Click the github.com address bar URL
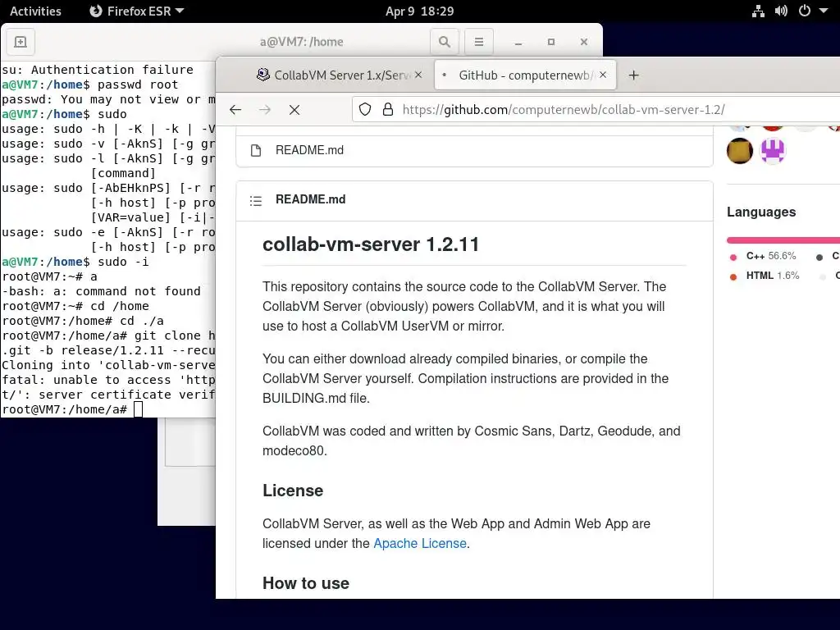Image resolution: width=840 pixels, height=630 pixels. point(563,110)
